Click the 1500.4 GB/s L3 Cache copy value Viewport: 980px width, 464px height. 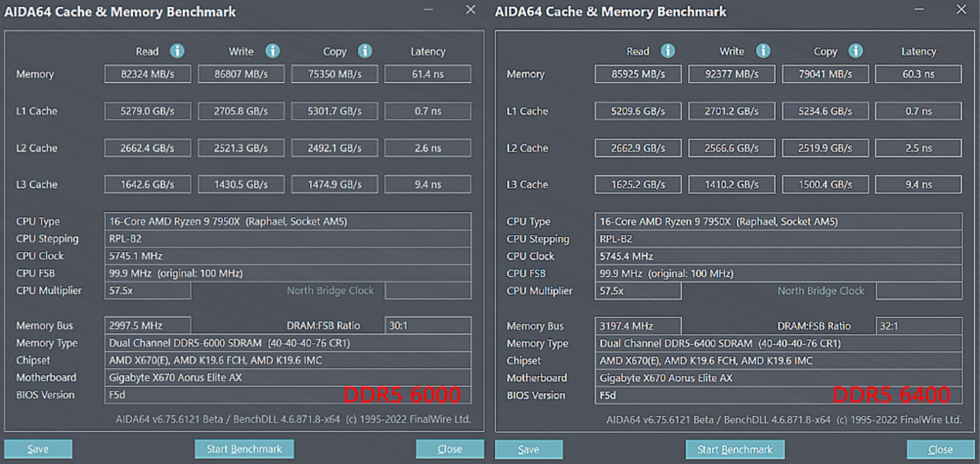pos(825,185)
